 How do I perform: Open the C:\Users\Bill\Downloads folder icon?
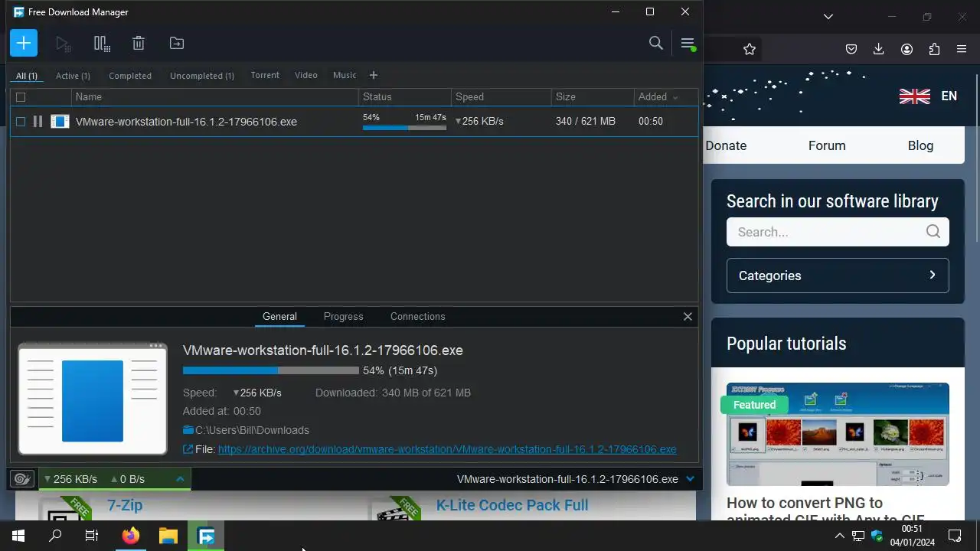pos(188,430)
